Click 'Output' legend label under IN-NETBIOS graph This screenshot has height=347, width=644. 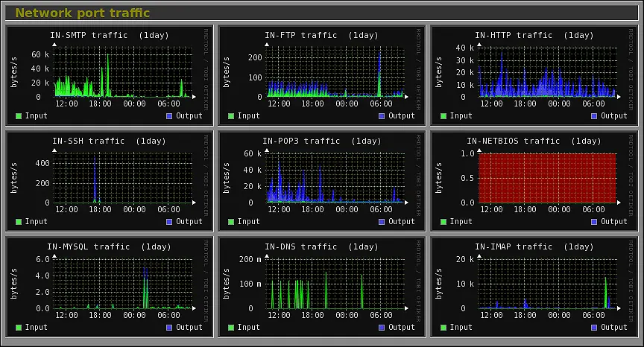click(x=614, y=222)
